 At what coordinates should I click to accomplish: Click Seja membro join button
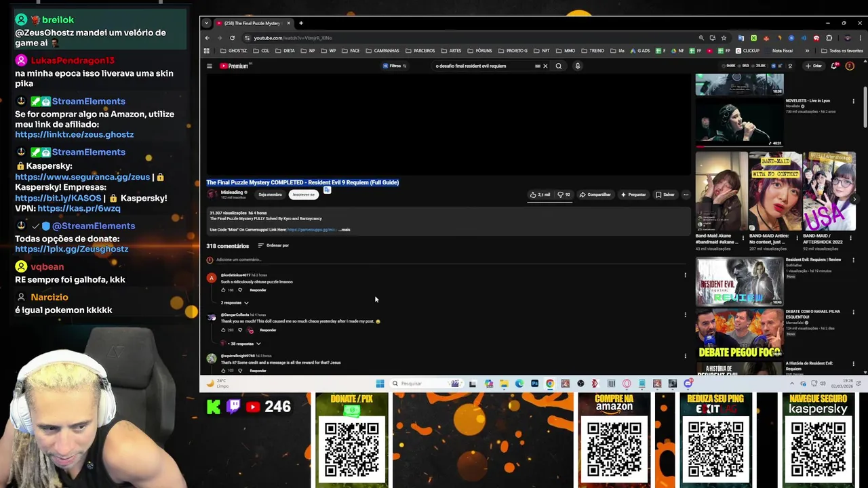pyautogui.click(x=270, y=195)
